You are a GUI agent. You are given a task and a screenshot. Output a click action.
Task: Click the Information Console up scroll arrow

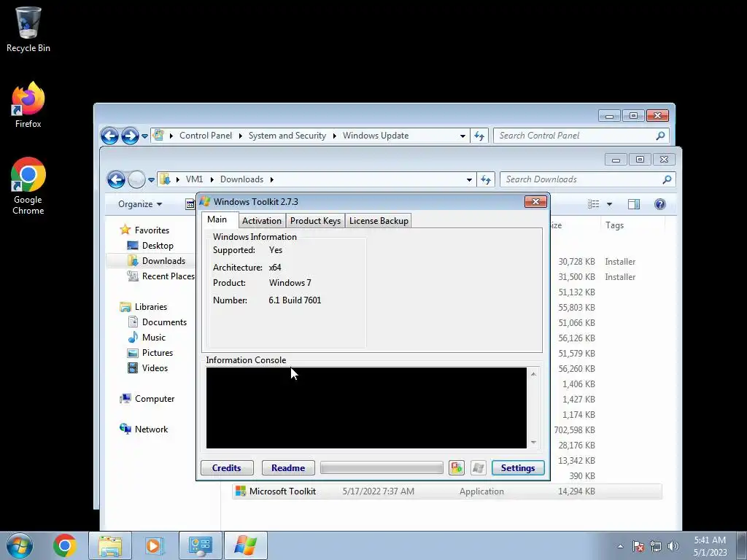[533, 374]
